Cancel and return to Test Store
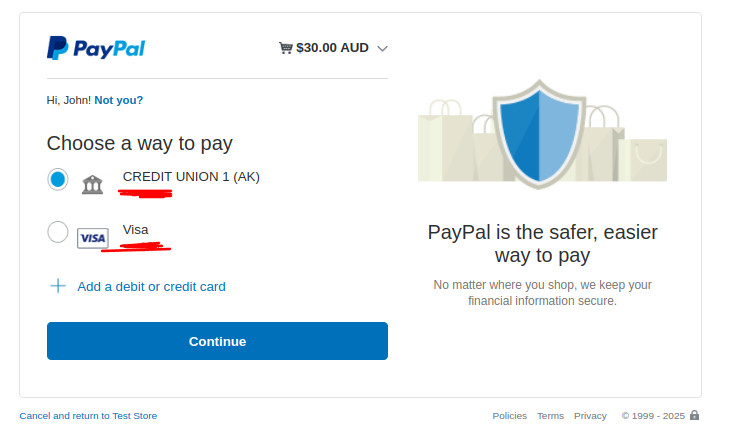This screenshot has height=433, width=738. pyautogui.click(x=88, y=416)
